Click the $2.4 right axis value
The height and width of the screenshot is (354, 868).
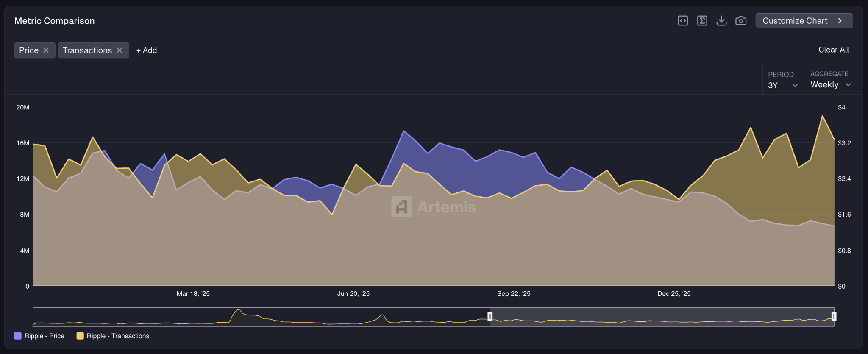pyautogui.click(x=844, y=178)
